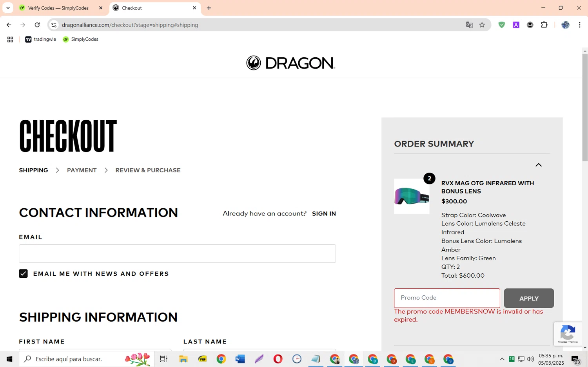Select the Checkout browser tab

point(132,8)
